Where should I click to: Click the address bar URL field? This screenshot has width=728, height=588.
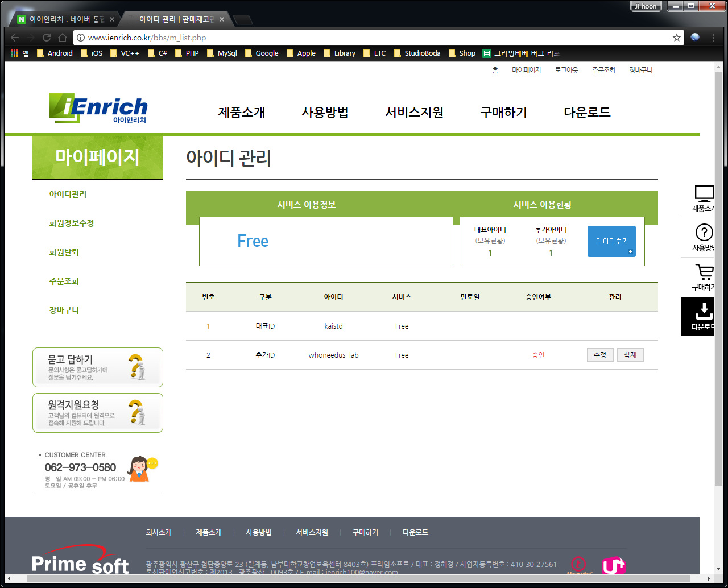point(375,38)
